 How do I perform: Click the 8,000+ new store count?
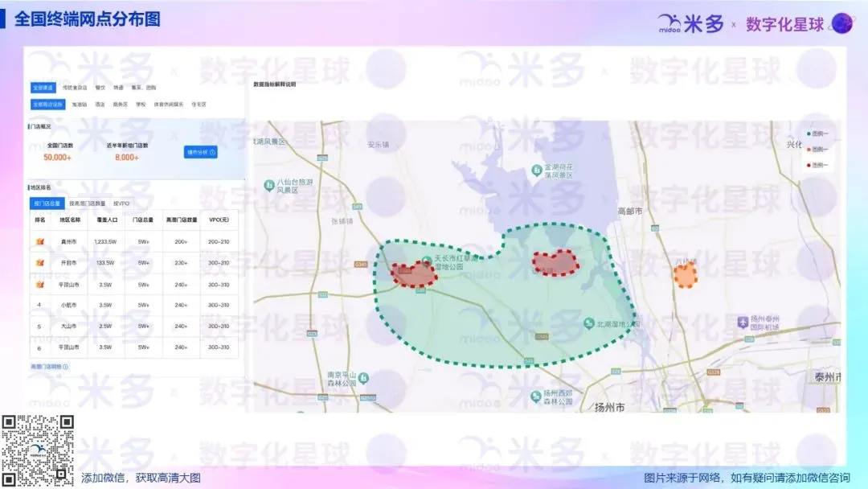(127, 158)
